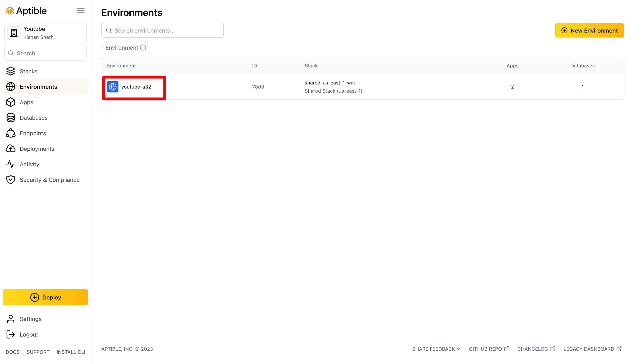The height and width of the screenshot is (364, 634).
Task: Collapse sidebar with hamburger menu icon
Action: pos(81,11)
